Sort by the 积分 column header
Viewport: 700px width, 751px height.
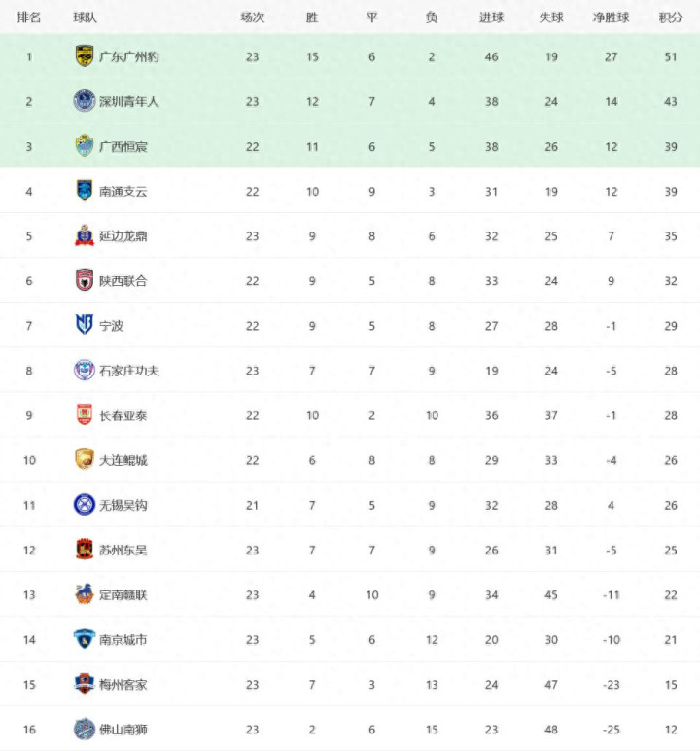[x=670, y=18]
